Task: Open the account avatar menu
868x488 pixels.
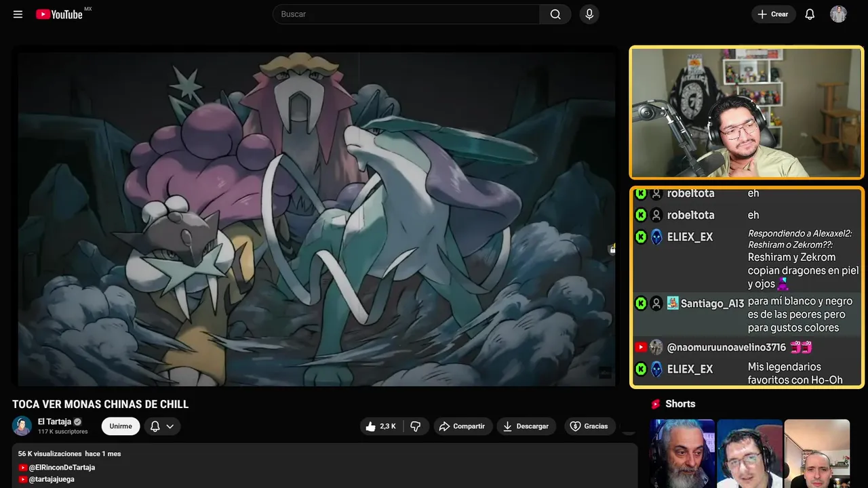Action: click(838, 14)
